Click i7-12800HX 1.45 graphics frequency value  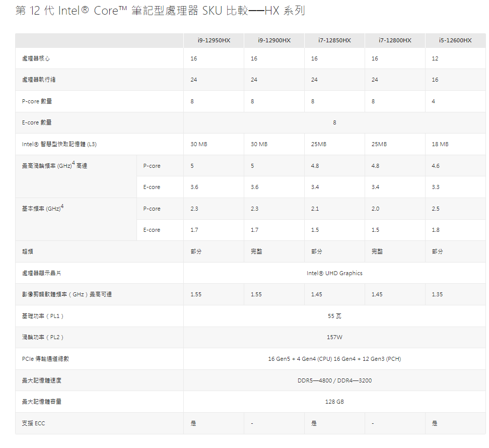point(377,294)
